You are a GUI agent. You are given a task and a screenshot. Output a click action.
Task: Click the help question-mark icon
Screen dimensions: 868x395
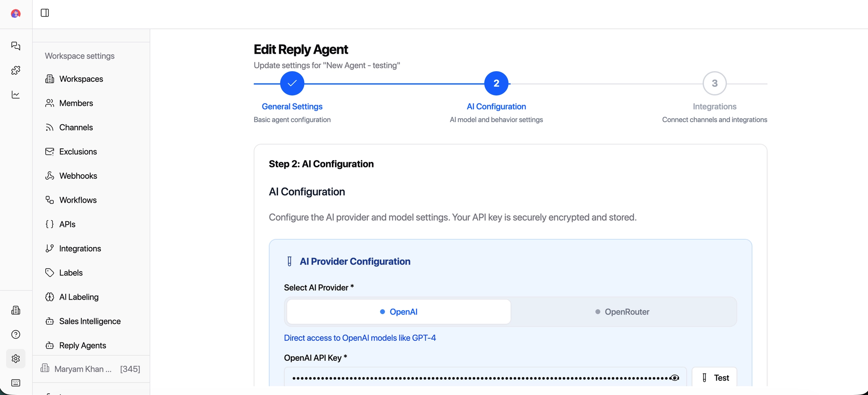pyautogui.click(x=16, y=334)
